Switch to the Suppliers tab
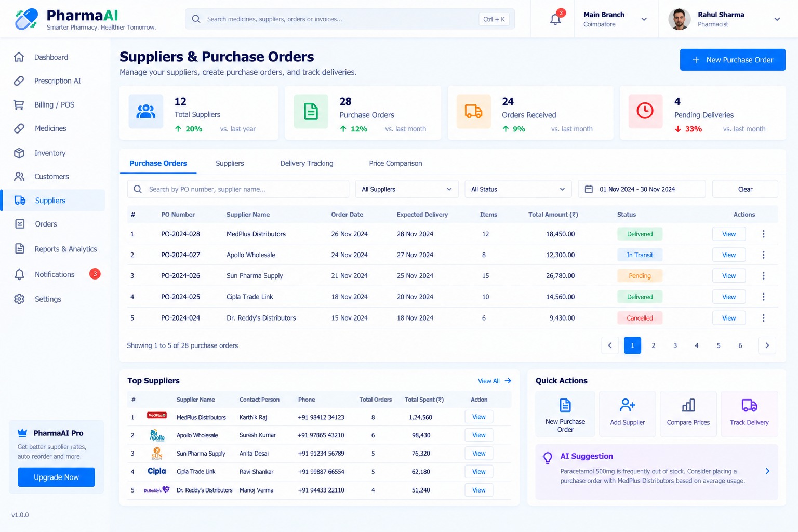798x532 pixels. click(230, 163)
